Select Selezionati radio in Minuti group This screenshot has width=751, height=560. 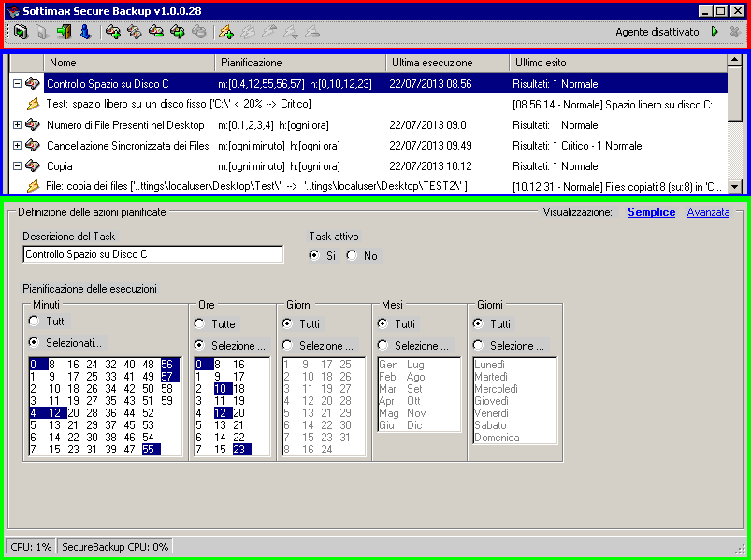point(34,342)
